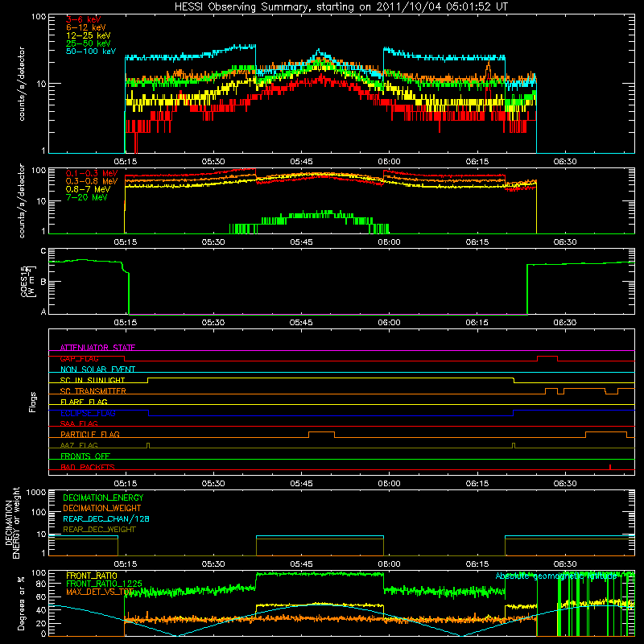The height and width of the screenshot is (644, 644).
Task: Select the PARTICLE_FLAG label
Action: [90, 434]
